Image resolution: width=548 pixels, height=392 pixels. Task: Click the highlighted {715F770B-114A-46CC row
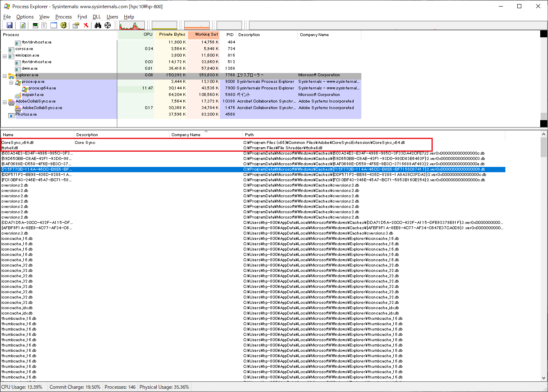253,169
